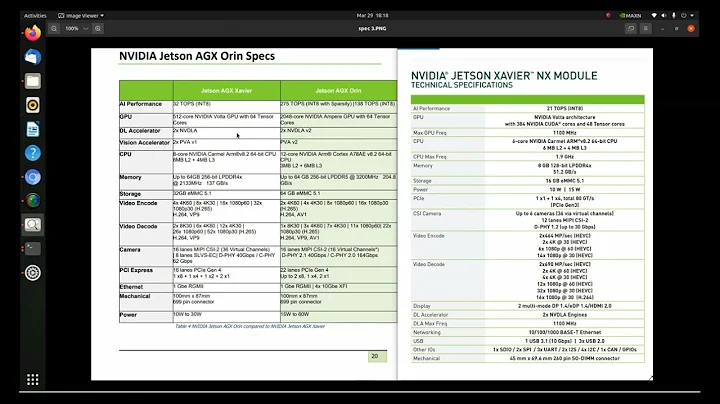720x404 pixels.
Task: Click the 'Other IOs' row label
Action: pos(423,350)
